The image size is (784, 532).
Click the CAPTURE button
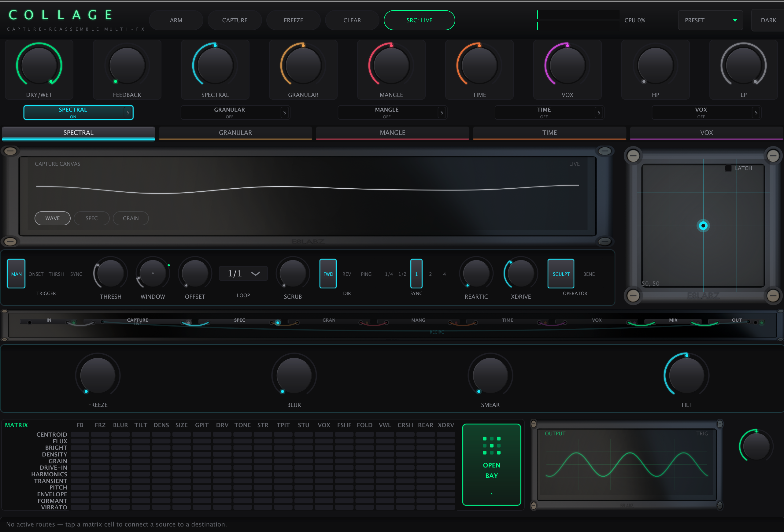point(235,20)
